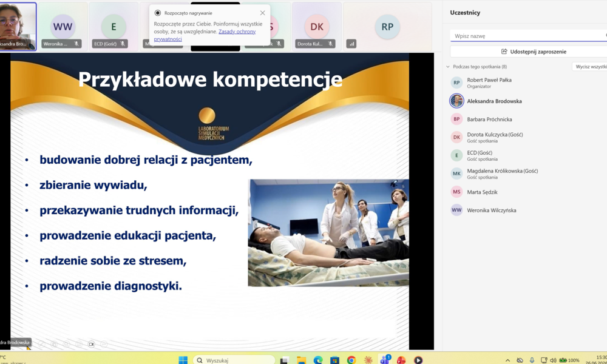The width and height of the screenshot is (607, 364).
Task: Expand the hidden system tray icons
Action: (507, 360)
